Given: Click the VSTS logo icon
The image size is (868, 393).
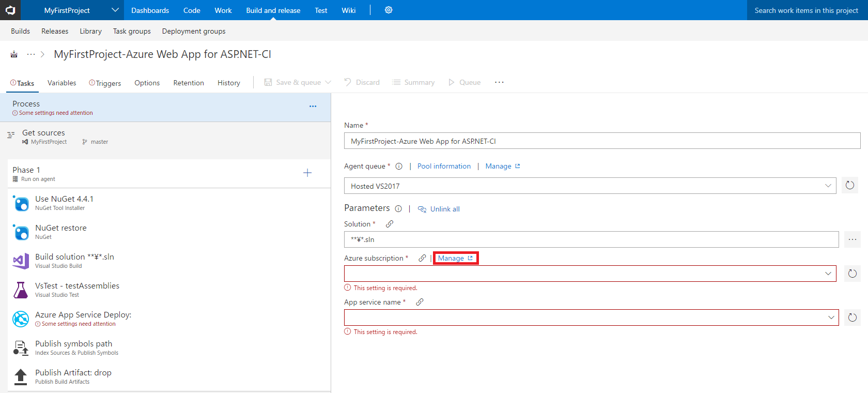Looking at the screenshot, I should [x=10, y=10].
